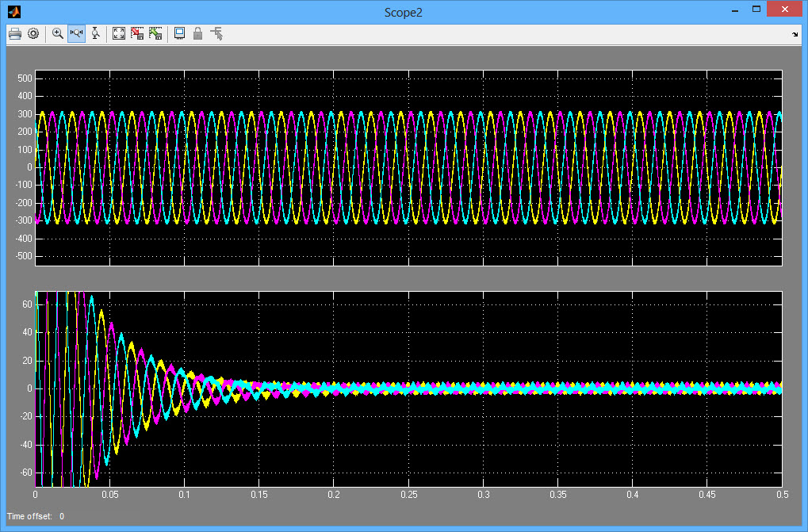808x532 pixels.
Task: Click inside the lower decaying current plot
Action: coord(408,388)
